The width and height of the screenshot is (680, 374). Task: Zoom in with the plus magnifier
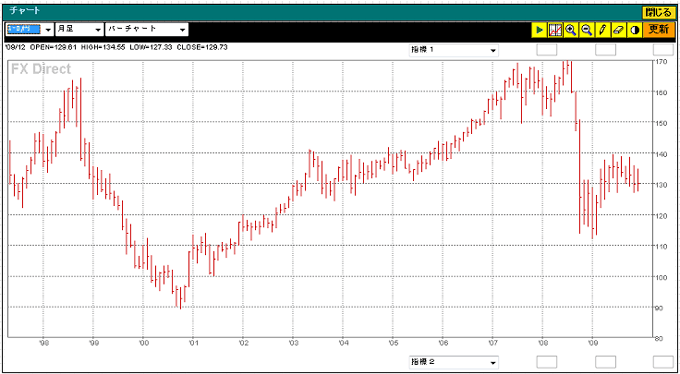tap(571, 30)
